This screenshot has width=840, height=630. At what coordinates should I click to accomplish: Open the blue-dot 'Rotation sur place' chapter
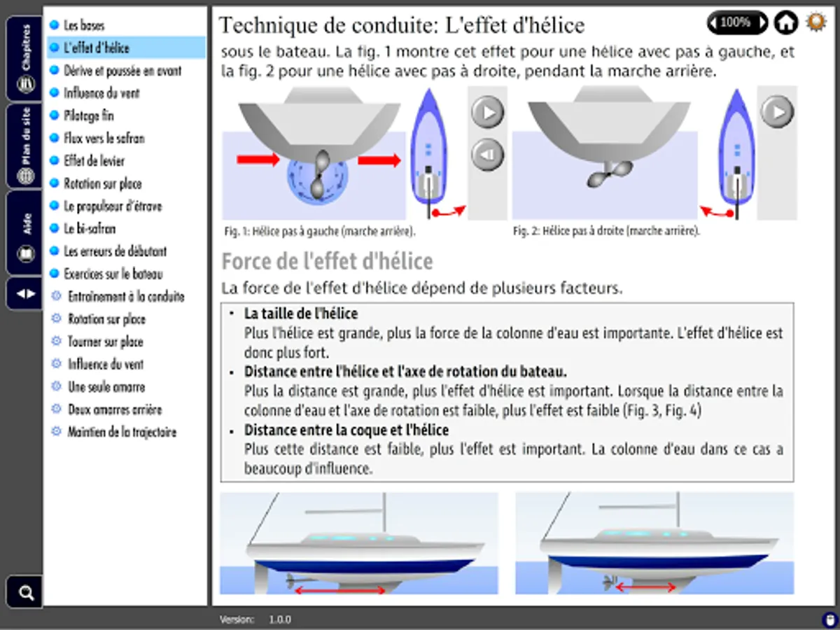[x=102, y=183]
